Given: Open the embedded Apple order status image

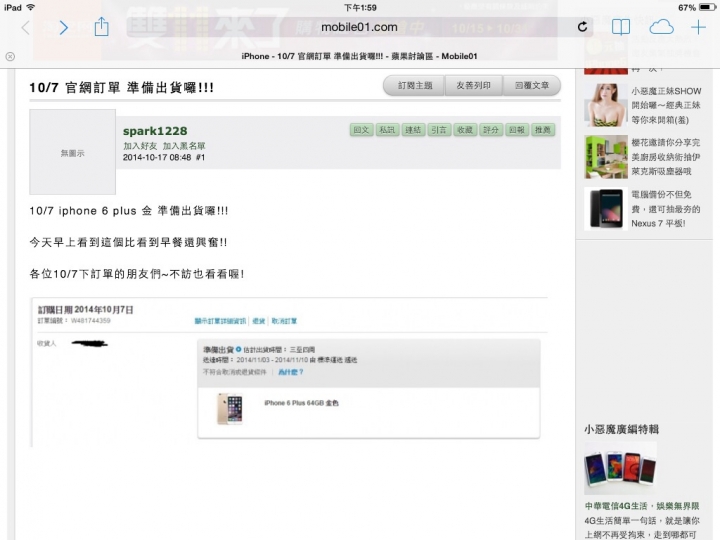Looking at the screenshot, I should click(289, 372).
